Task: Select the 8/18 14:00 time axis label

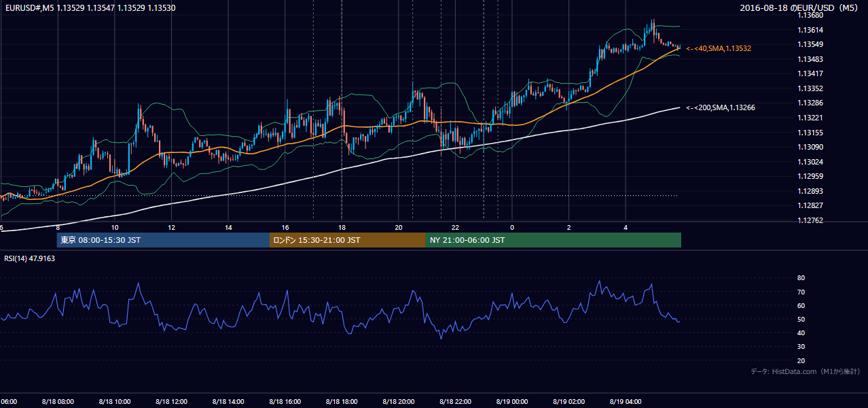Action: [x=228, y=402]
